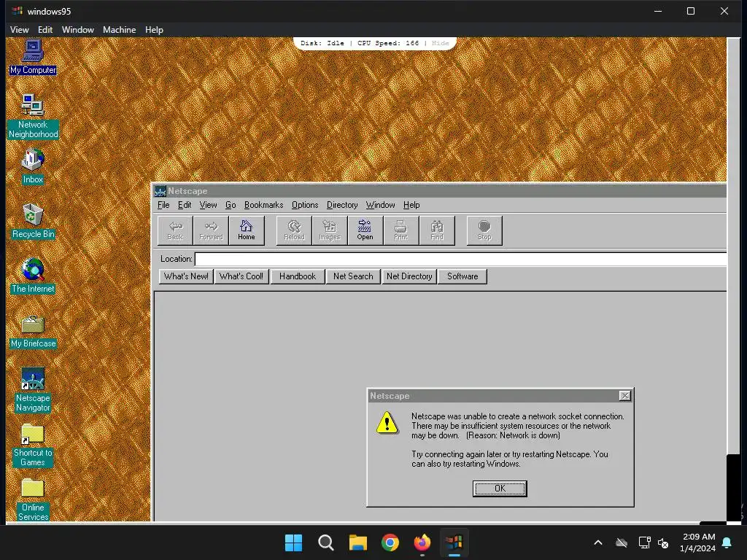Click the clock and date in system tray
Screen dimensions: 747x560
click(698, 542)
